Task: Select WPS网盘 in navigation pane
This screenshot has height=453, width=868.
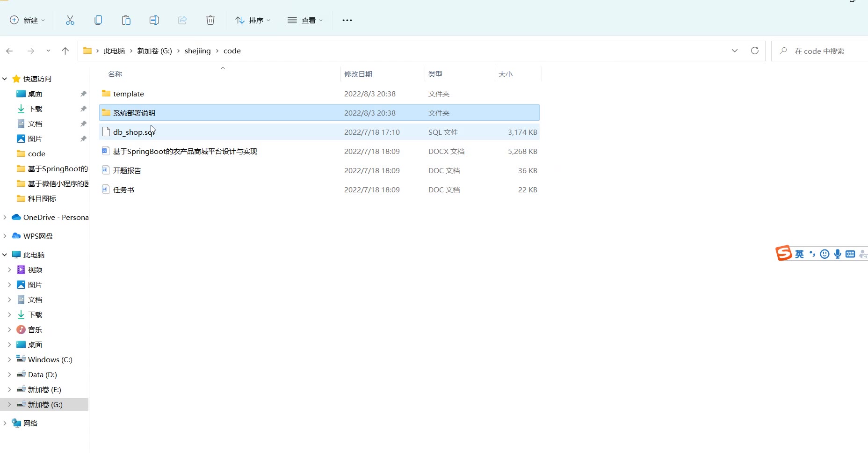Action: pyautogui.click(x=38, y=236)
